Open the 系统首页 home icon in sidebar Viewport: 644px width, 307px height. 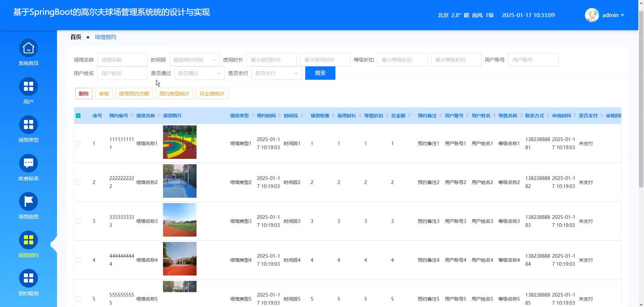pyautogui.click(x=29, y=49)
